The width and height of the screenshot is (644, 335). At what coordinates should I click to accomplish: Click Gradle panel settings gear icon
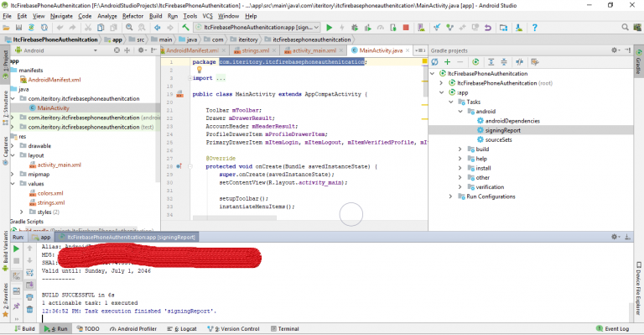pos(615,50)
